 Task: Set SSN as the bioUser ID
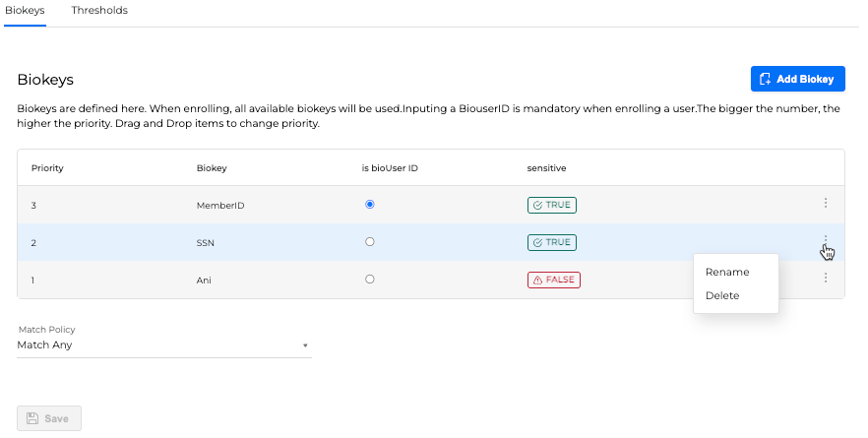point(369,242)
